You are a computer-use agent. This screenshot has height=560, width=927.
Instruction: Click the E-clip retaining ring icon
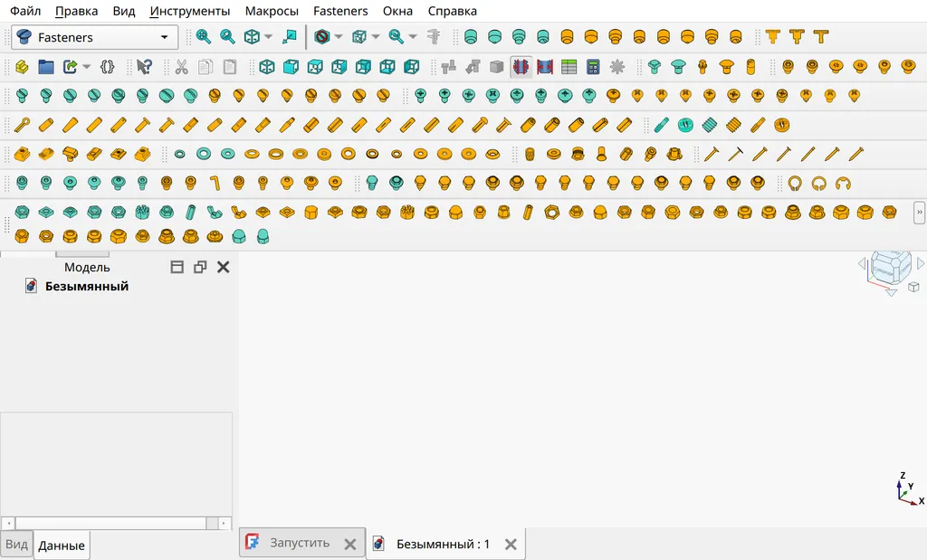tap(843, 185)
